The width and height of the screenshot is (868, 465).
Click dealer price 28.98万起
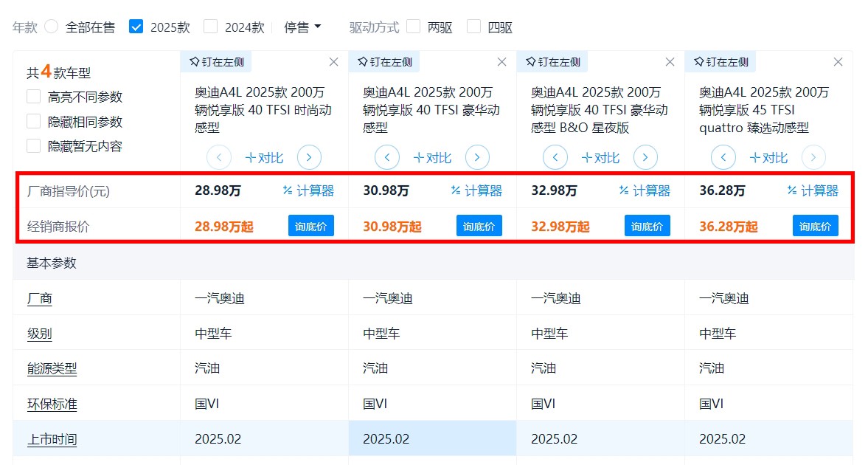[x=224, y=227]
